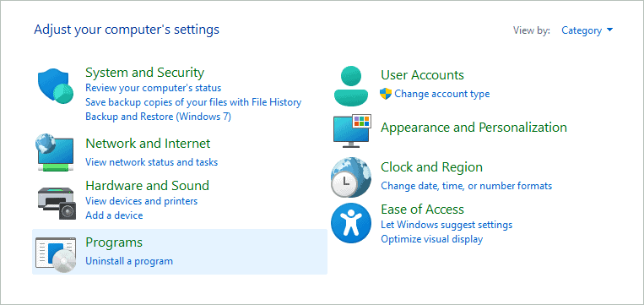Viewport: 644px width, 305px height.
Task: Click View devices and printers
Action: [141, 201]
